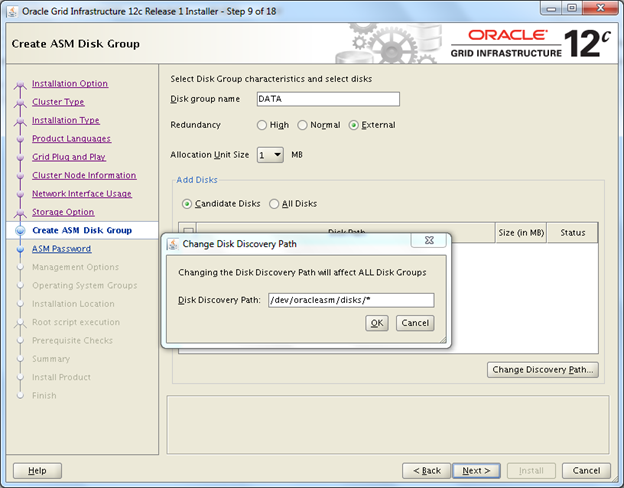Click the Java icon in installer title bar
Image resolution: width=624 pixels, height=488 pixels.
point(12,12)
